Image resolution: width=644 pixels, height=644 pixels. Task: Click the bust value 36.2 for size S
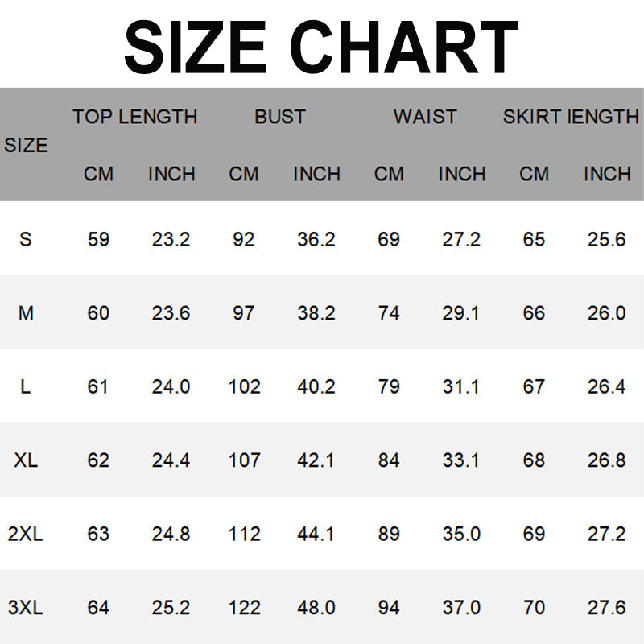316,239
